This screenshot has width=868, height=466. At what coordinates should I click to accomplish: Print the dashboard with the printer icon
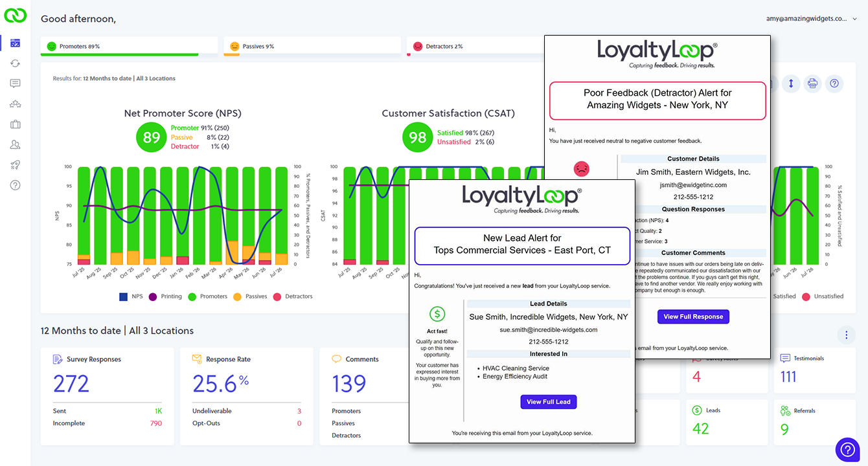tap(812, 83)
